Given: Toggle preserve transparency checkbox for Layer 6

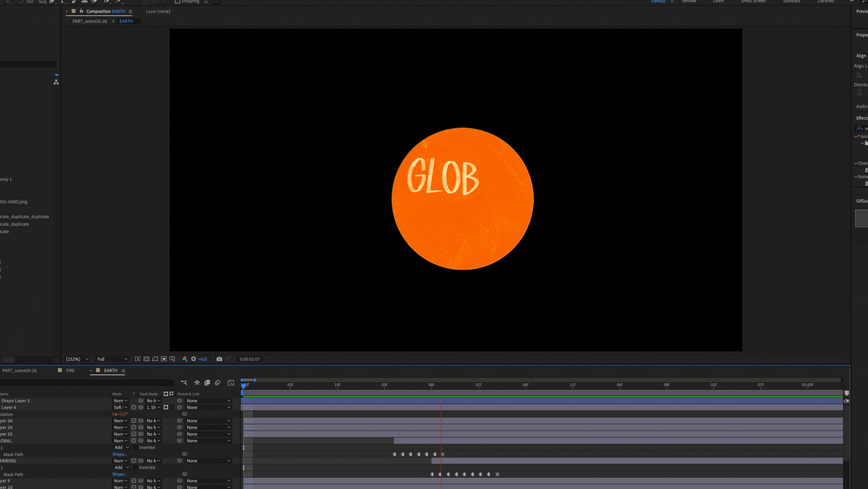Looking at the screenshot, I should (x=133, y=408).
